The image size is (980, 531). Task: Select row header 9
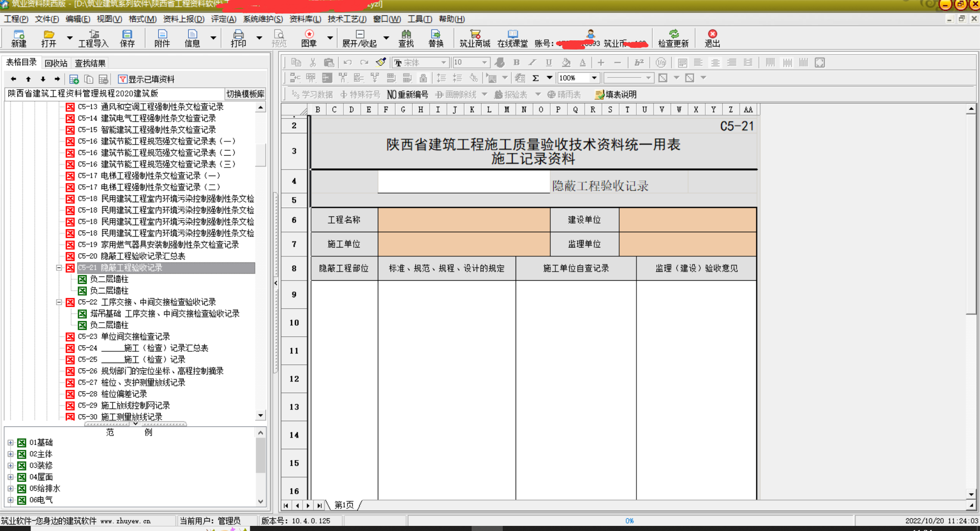(x=294, y=295)
